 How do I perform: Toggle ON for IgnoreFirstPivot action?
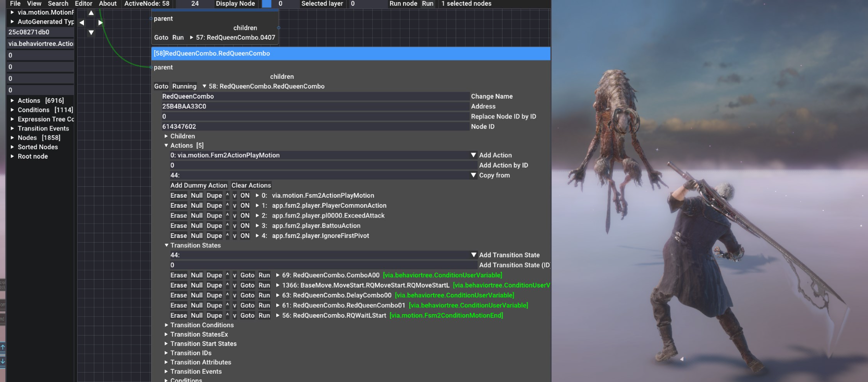click(x=245, y=236)
